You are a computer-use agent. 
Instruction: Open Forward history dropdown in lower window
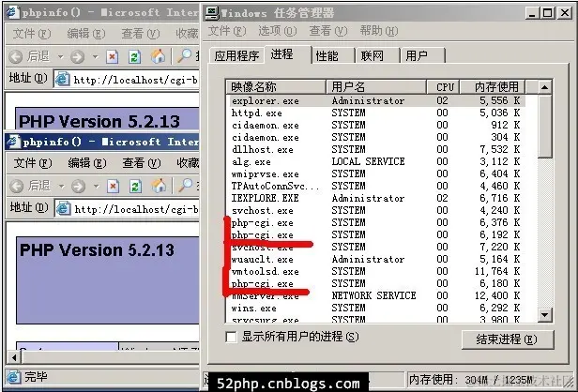(x=97, y=187)
